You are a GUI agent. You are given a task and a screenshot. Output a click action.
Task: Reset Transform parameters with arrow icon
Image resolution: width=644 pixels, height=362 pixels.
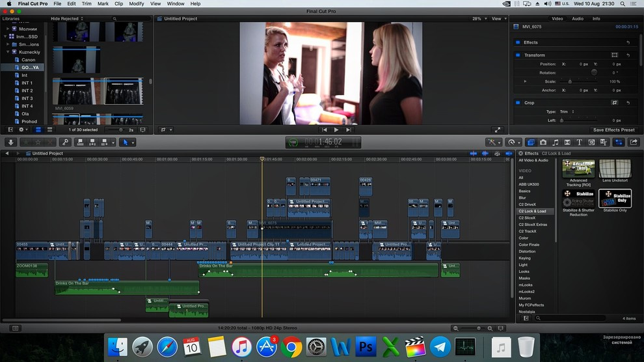pyautogui.click(x=628, y=55)
